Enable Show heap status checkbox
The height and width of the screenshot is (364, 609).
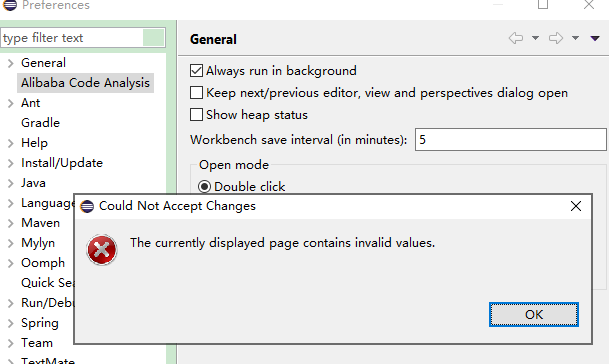197,115
